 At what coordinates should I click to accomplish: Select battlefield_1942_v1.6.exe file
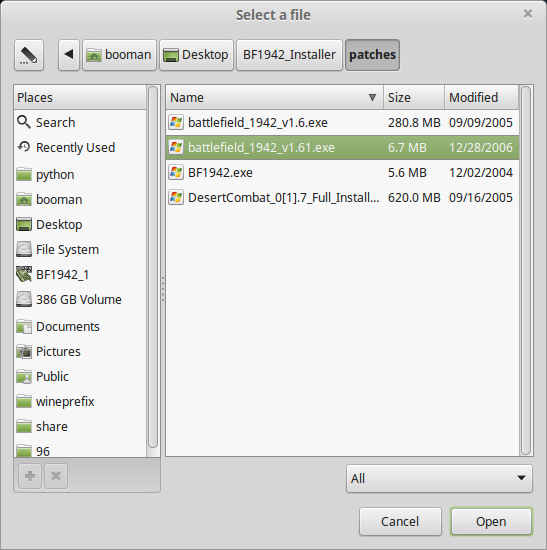tap(342, 122)
